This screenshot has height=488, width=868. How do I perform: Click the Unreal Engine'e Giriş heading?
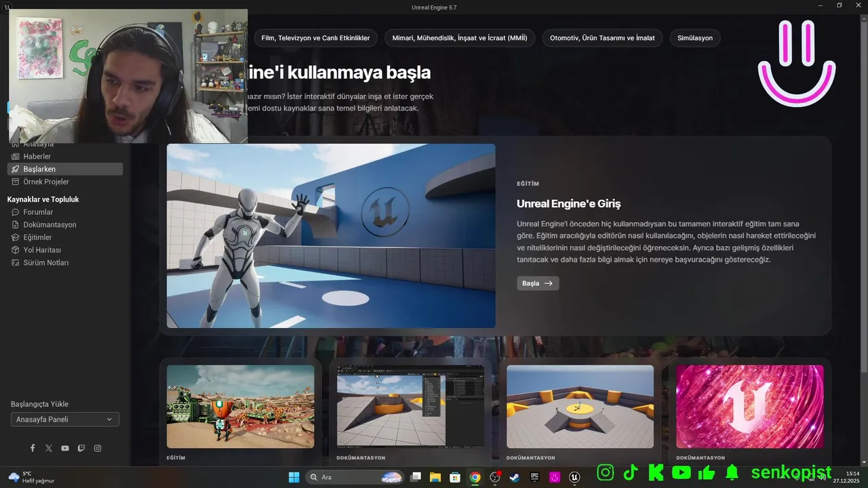point(568,203)
